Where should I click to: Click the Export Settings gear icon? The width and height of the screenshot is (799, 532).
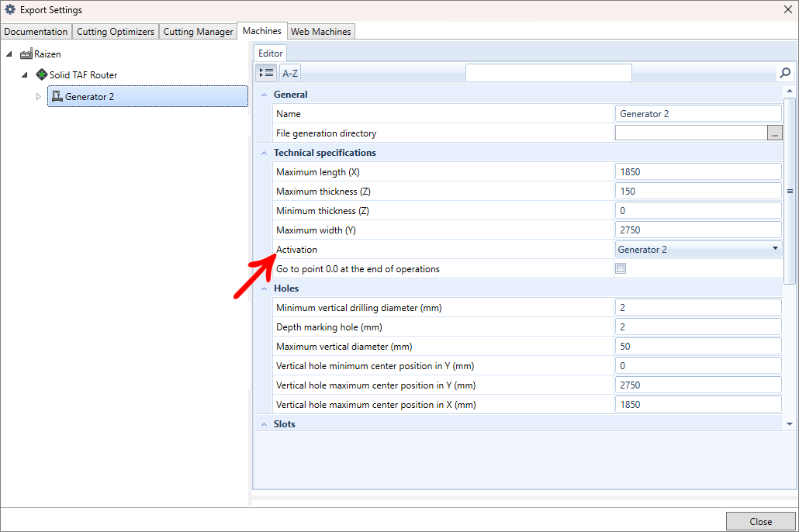[10, 10]
